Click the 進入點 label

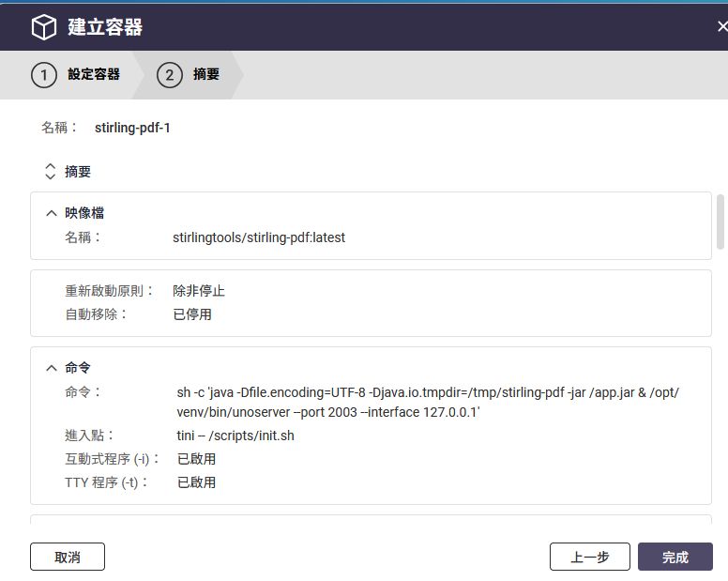point(89,436)
